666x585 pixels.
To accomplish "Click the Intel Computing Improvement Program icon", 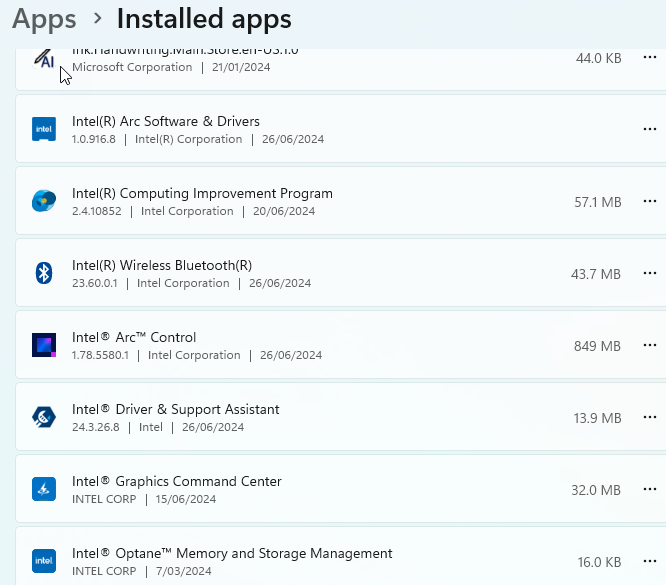I will (x=43, y=201).
